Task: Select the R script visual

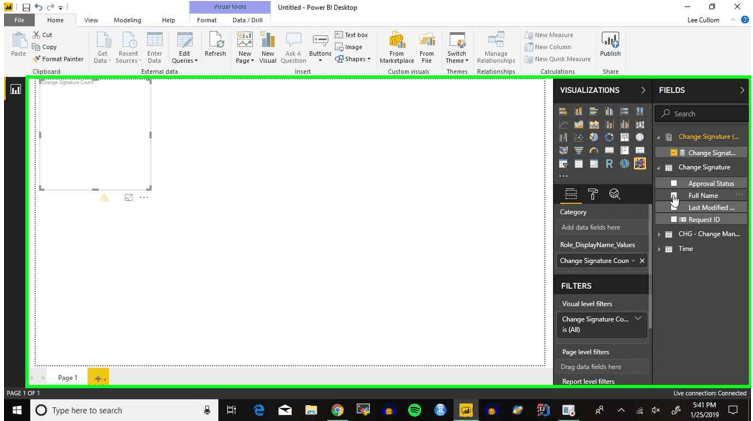Action: 609,164
